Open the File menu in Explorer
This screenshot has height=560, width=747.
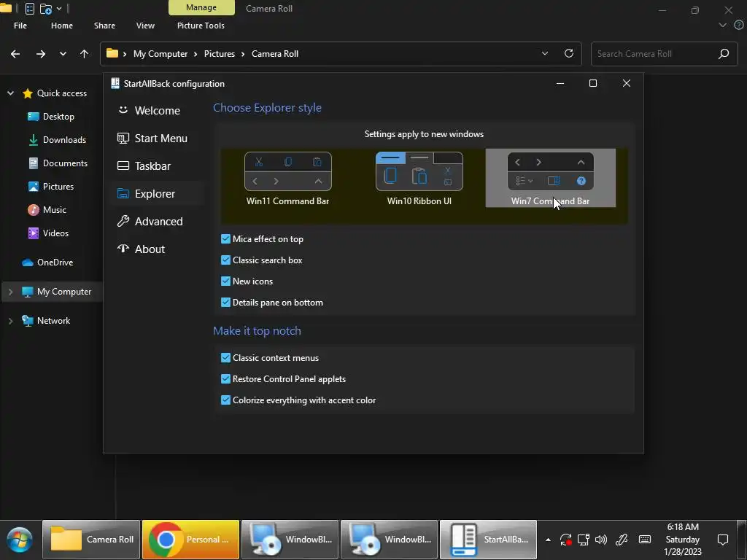tap(20, 26)
